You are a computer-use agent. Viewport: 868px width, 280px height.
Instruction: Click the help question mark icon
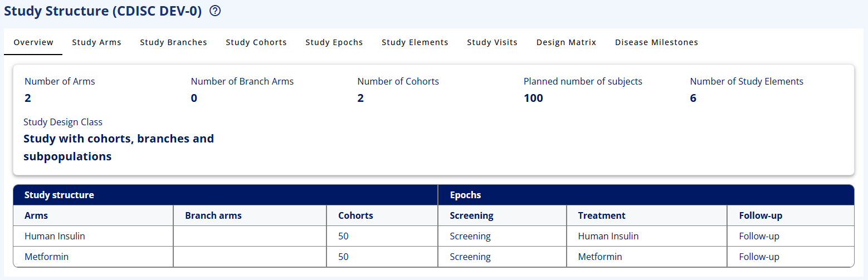click(215, 11)
